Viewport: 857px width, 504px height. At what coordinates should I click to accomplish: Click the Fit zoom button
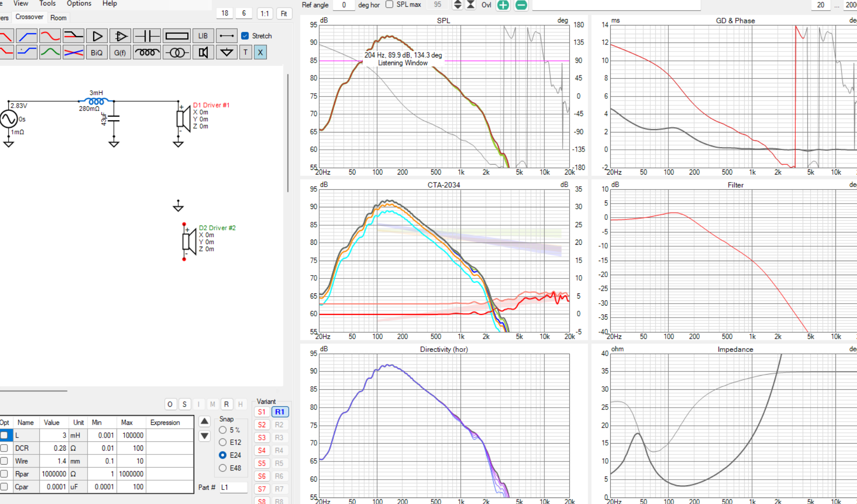(x=284, y=14)
